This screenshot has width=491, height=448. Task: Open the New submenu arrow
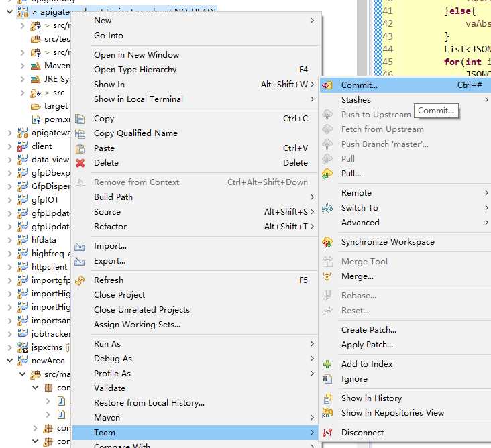tap(312, 21)
